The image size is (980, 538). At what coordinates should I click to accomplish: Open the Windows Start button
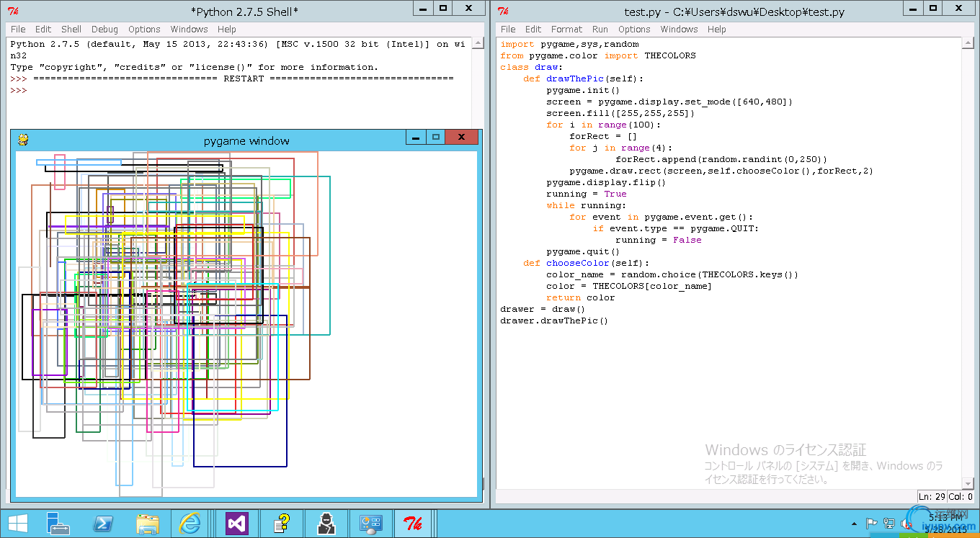pyautogui.click(x=17, y=523)
